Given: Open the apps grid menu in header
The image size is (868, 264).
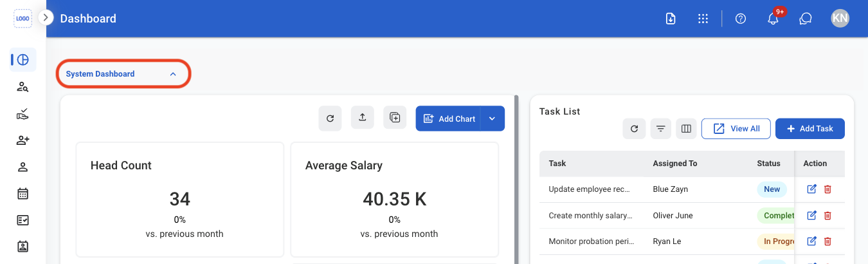Looking at the screenshot, I should tap(703, 19).
